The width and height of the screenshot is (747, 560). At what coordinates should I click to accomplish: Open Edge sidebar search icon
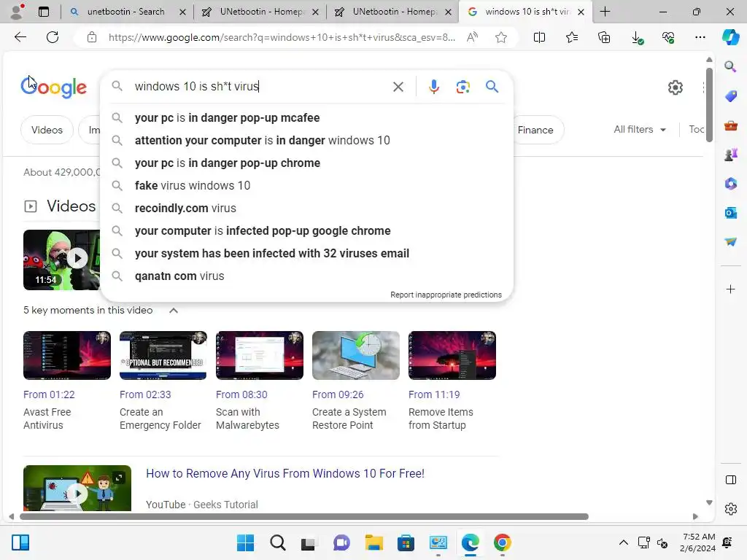point(730,66)
